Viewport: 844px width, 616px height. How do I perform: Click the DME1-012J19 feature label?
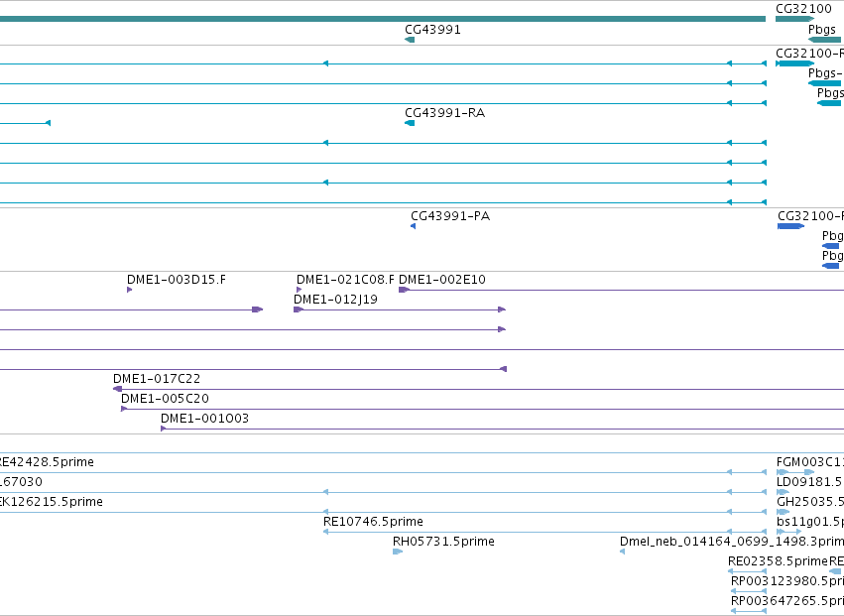pos(335,300)
